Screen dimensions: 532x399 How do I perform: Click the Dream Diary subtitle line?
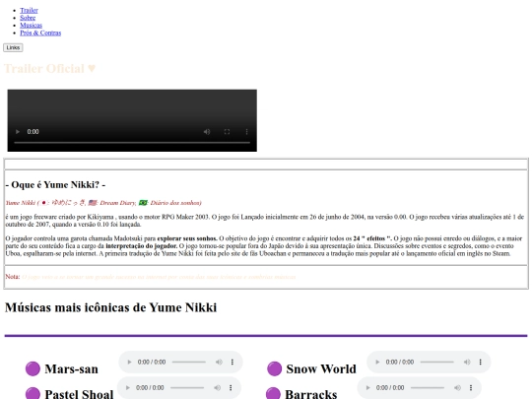103,203
